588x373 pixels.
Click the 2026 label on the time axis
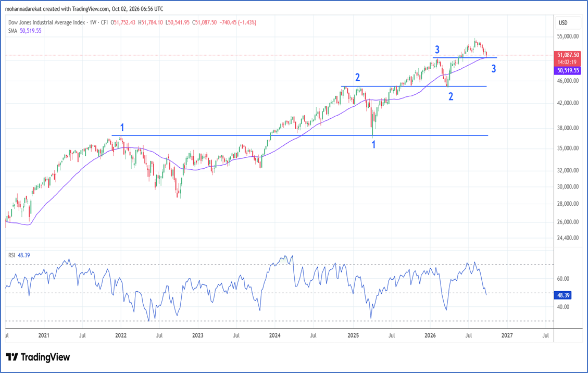430,335
